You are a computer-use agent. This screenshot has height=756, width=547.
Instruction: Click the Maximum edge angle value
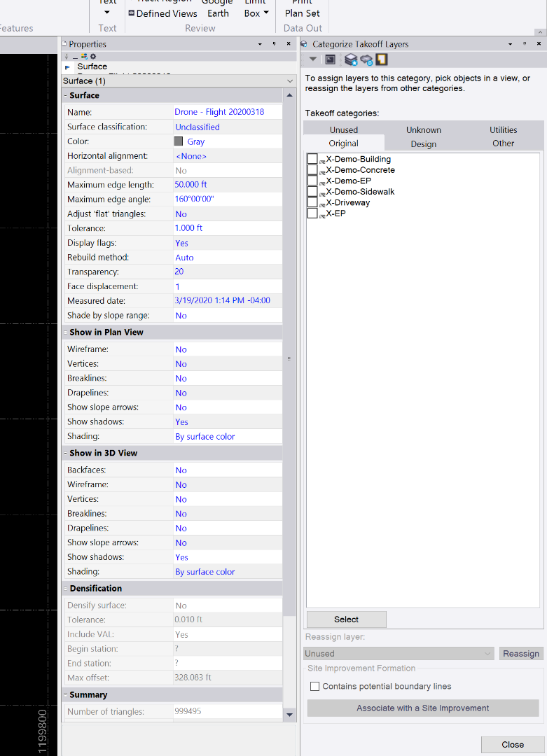click(228, 199)
